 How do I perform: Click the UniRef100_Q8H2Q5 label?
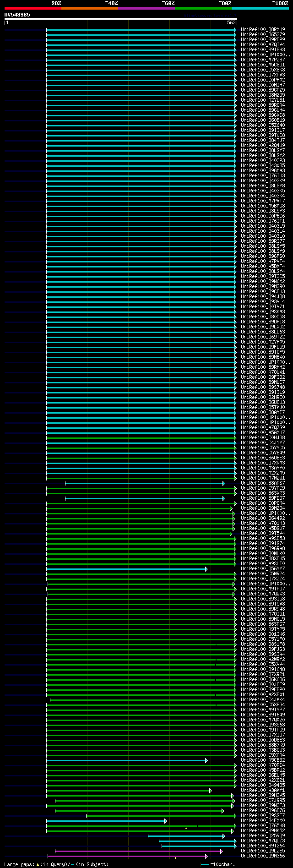(x=263, y=95)
